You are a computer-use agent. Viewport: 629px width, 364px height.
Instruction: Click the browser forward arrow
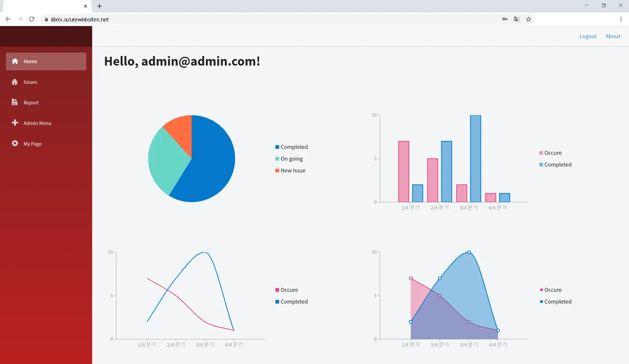tap(20, 19)
